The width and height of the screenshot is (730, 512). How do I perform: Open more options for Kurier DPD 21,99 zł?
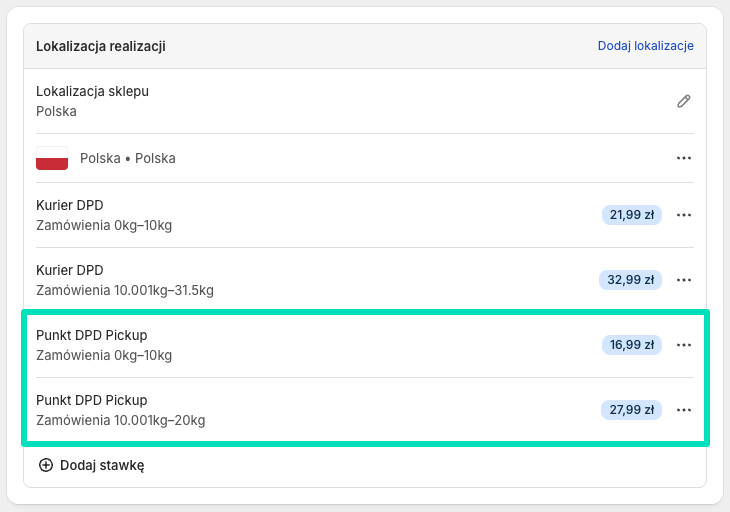684,215
